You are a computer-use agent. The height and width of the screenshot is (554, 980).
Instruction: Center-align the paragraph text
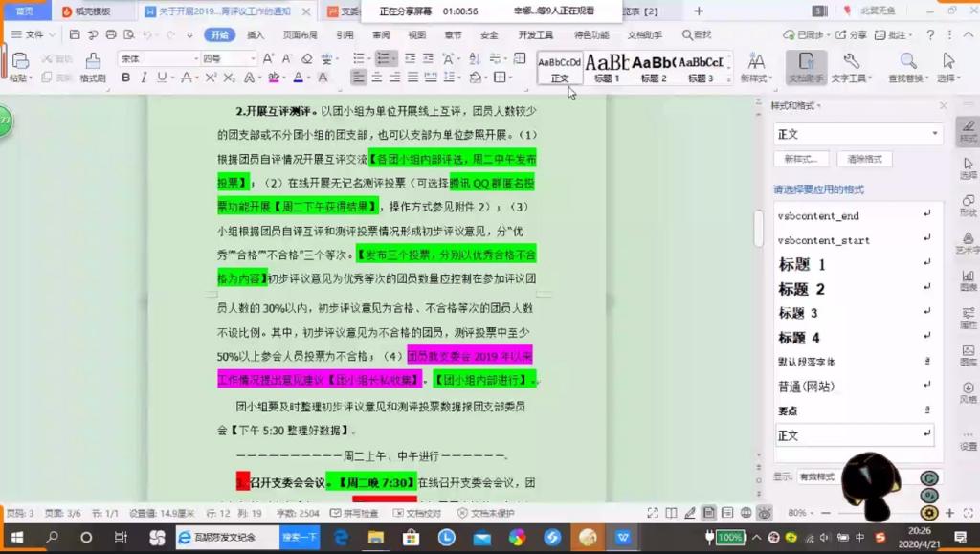pos(377,78)
